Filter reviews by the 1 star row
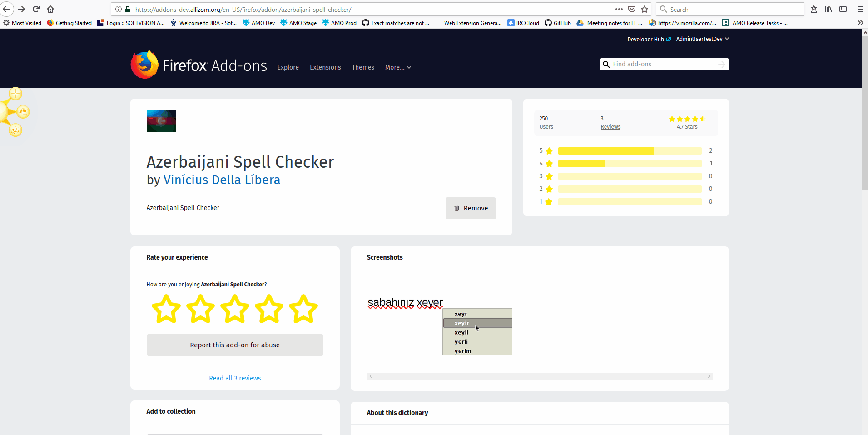This screenshot has height=435, width=868. point(626,202)
